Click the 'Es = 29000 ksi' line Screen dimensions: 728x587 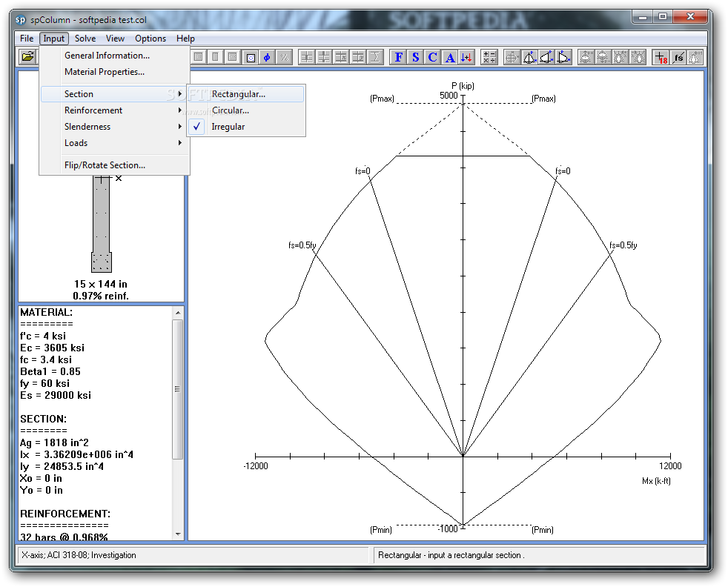tap(56, 395)
